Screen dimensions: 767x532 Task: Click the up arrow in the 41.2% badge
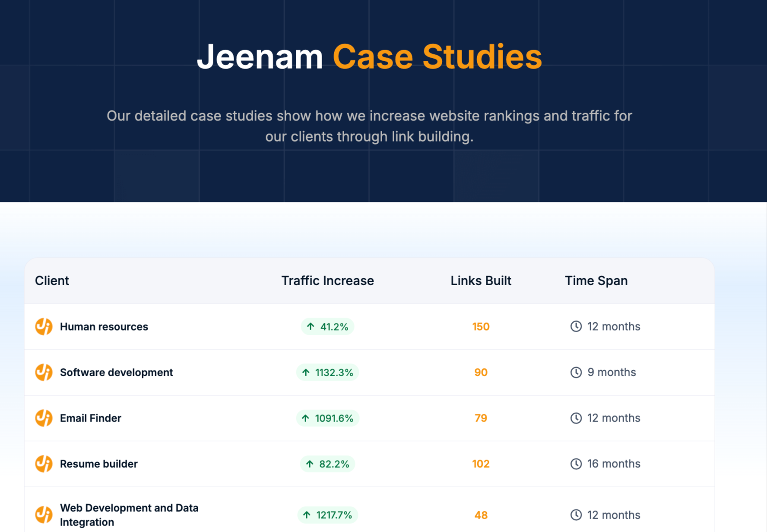click(x=311, y=327)
